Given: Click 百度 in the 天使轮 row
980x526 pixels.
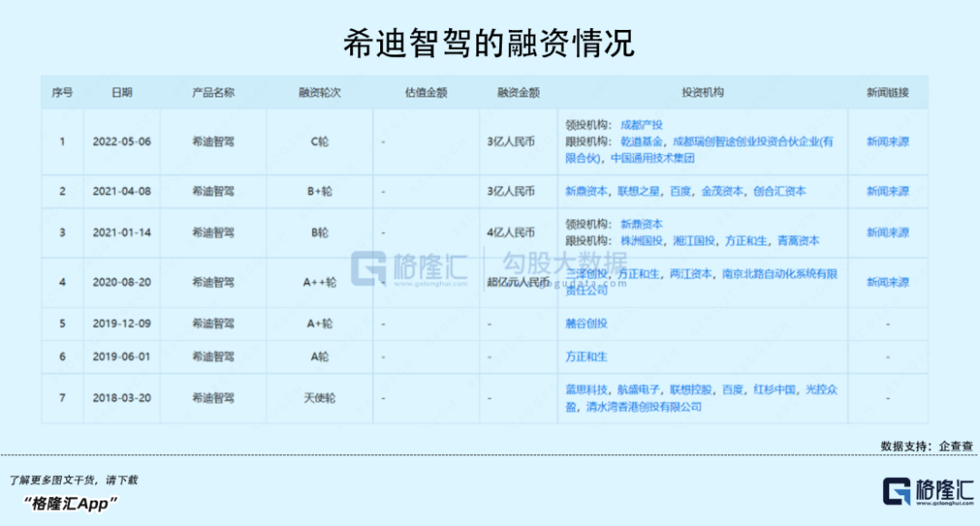Looking at the screenshot, I should click(732, 390).
